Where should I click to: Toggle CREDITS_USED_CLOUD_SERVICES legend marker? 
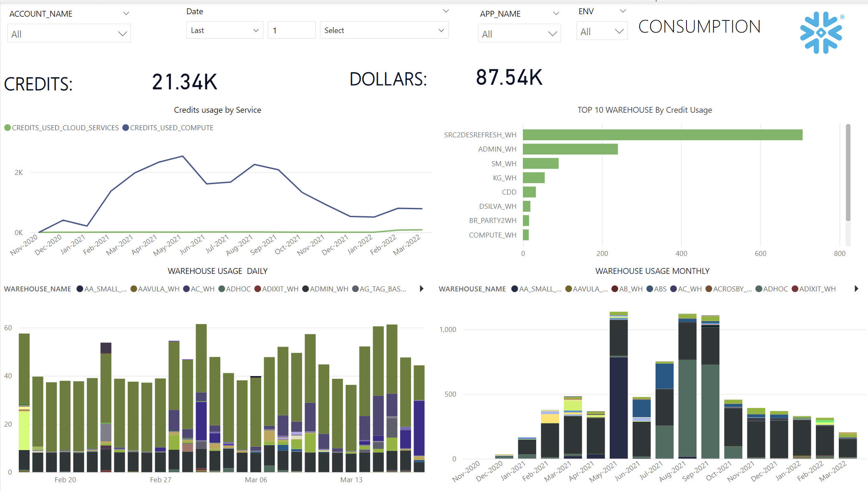(8, 128)
